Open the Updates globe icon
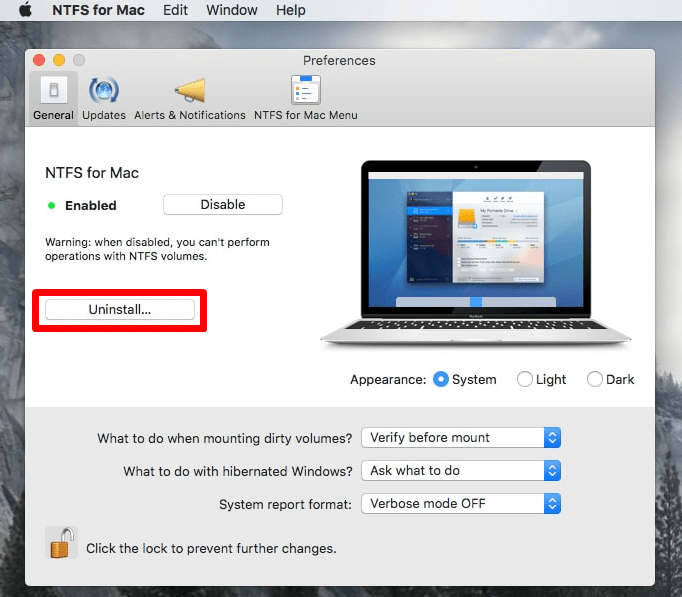This screenshot has width=682, height=597. (x=104, y=90)
